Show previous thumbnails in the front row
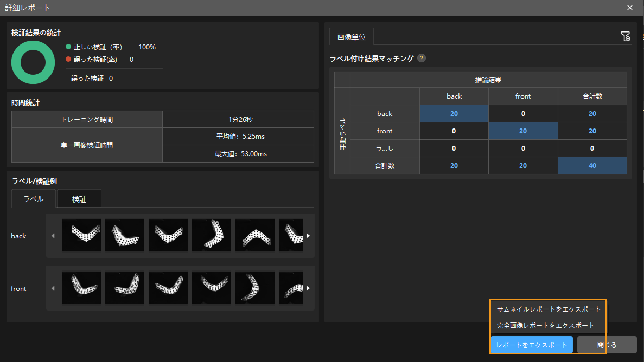The image size is (644, 362). pos(53,288)
